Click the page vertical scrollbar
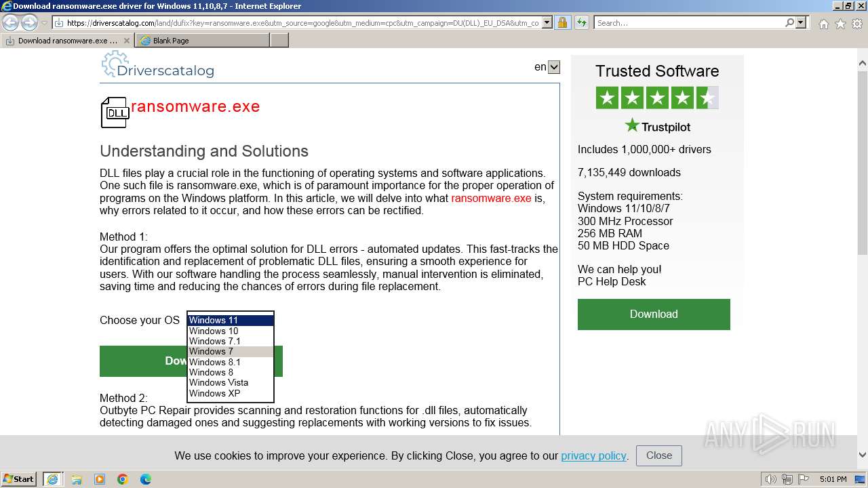 tap(863, 163)
